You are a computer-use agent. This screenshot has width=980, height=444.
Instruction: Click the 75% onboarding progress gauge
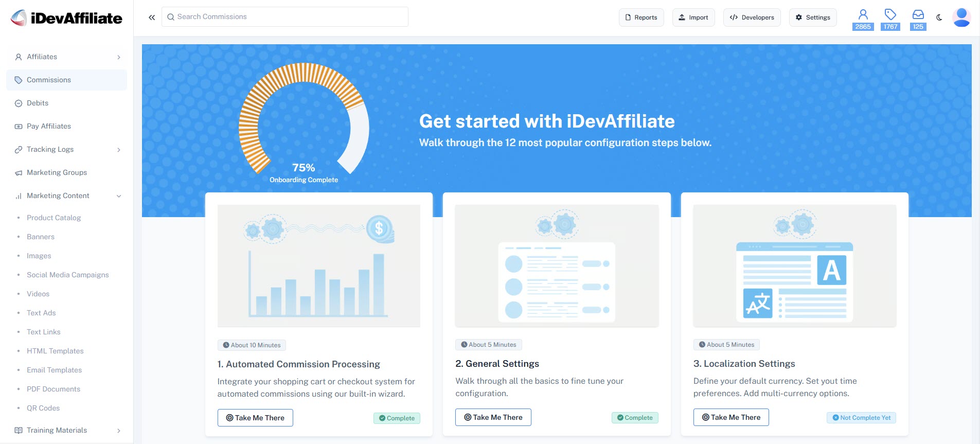(x=304, y=118)
